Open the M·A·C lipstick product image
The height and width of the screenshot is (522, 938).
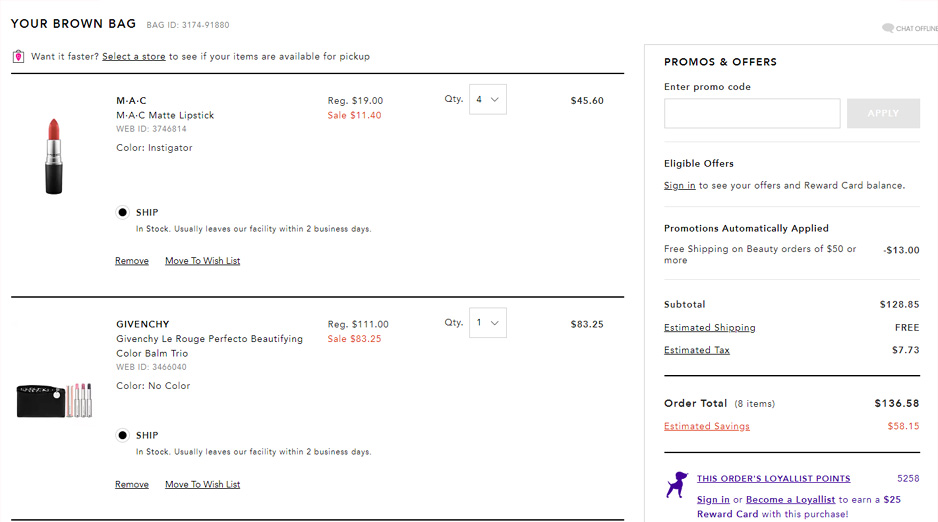tap(54, 156)
